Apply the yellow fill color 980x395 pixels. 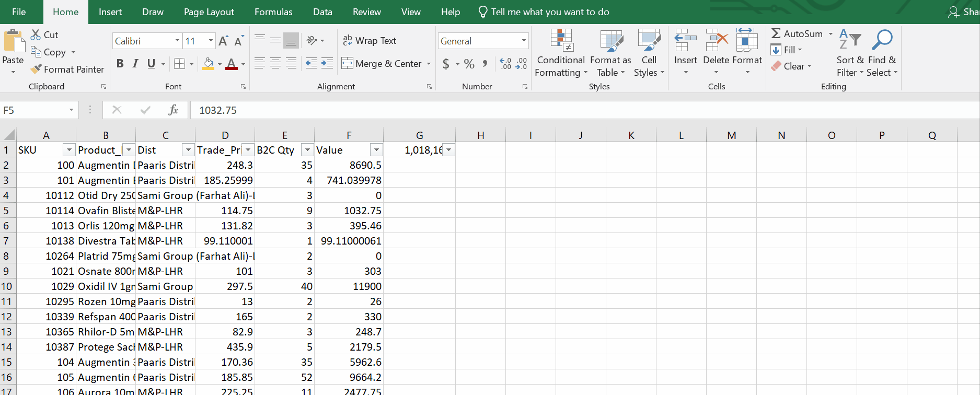pos(208,64)
